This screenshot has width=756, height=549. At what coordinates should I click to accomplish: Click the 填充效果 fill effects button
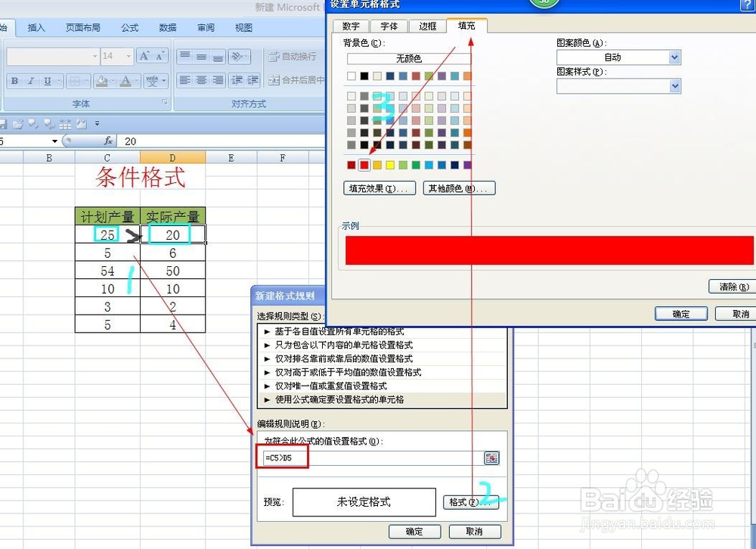coord(379,188)
